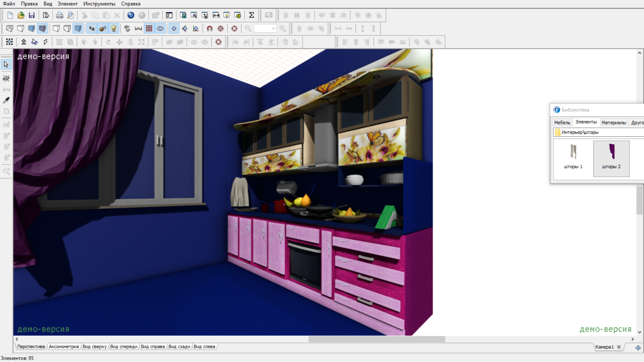The width and height of the screenshot is (644, 362).
Task: Open the Правка menu
Action: [29, 4]
